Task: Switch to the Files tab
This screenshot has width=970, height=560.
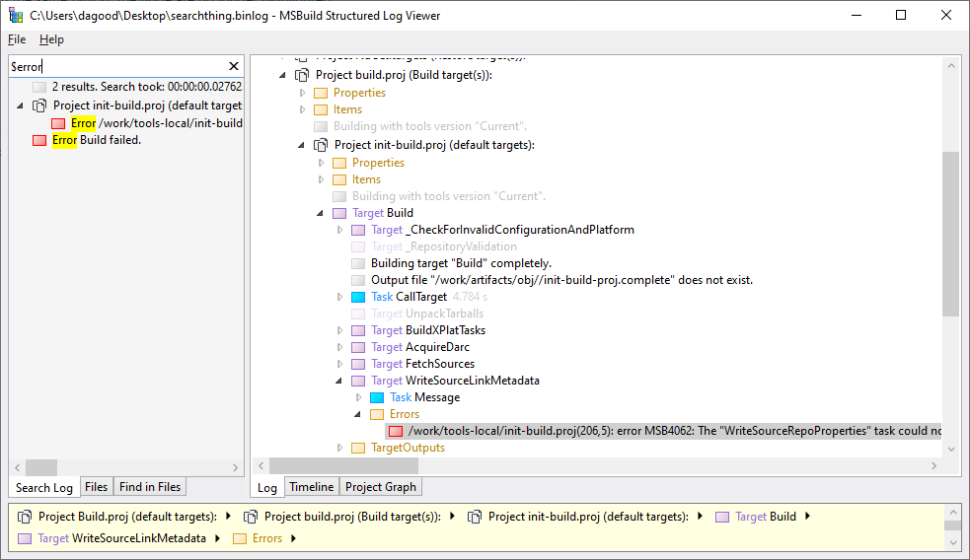Action: click(x=96, y=486)
